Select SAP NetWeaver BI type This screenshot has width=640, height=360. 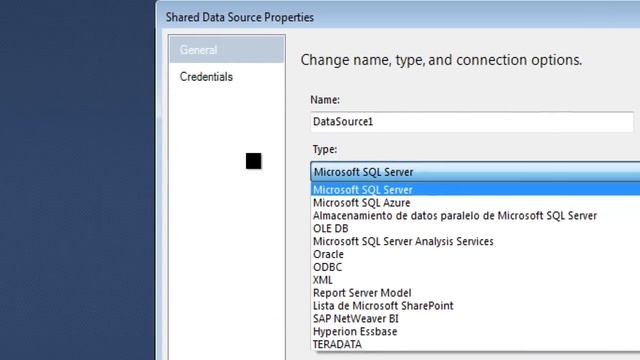tap(475, 318)
